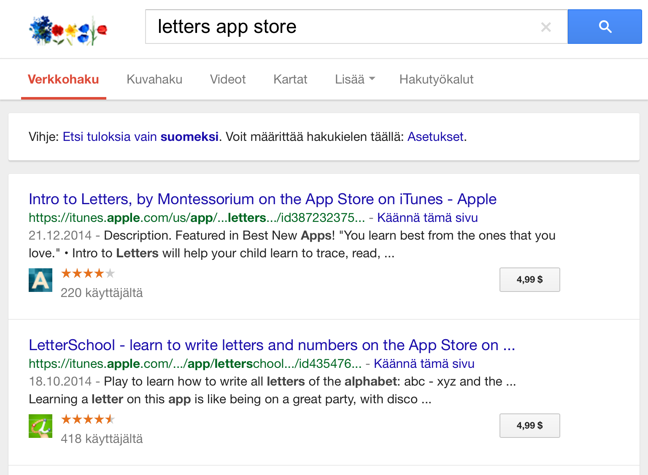This screenshot has height=475, width=648.
Task: Click 'Käännä tämä sivu' for Intro to Letters
Action: [x=427, y=217]
